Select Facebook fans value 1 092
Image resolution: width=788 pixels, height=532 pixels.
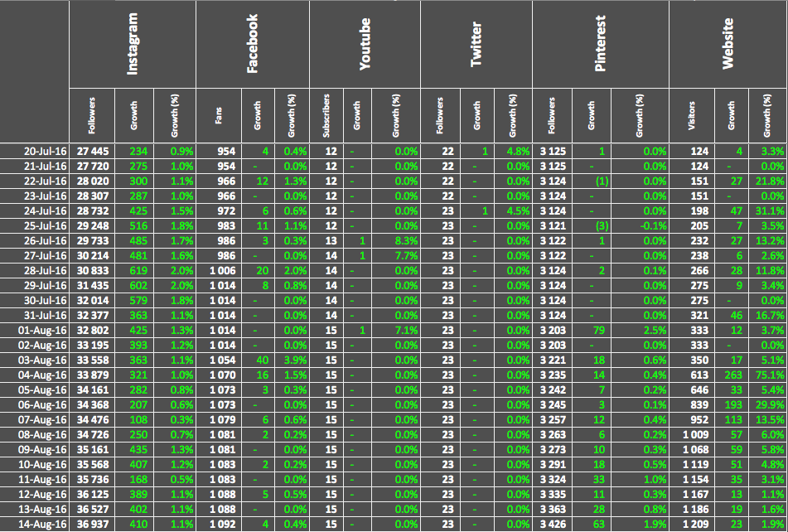[x=219, y=524]
